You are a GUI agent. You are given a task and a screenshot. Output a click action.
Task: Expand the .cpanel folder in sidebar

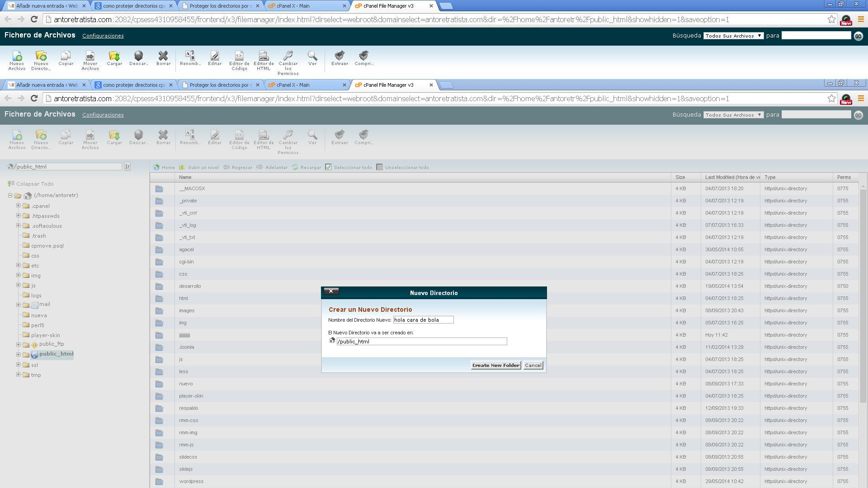(x=18, y=206)
